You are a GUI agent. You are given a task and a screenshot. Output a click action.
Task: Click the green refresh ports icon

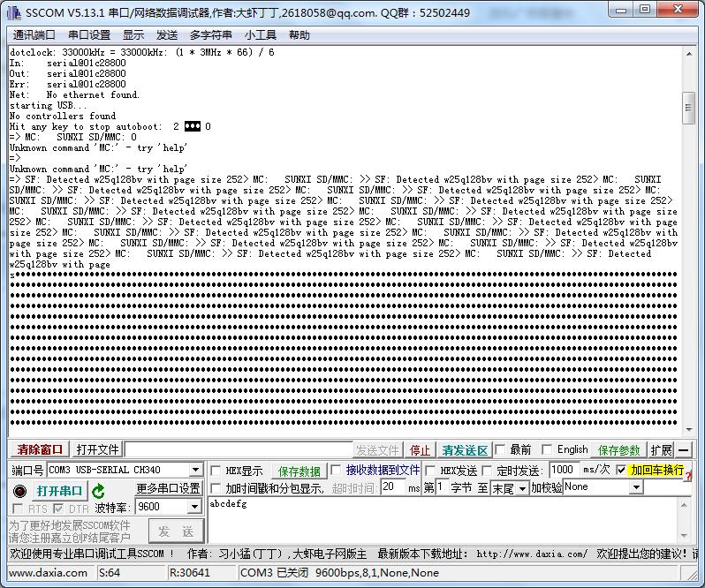click(x=98, y=491)
